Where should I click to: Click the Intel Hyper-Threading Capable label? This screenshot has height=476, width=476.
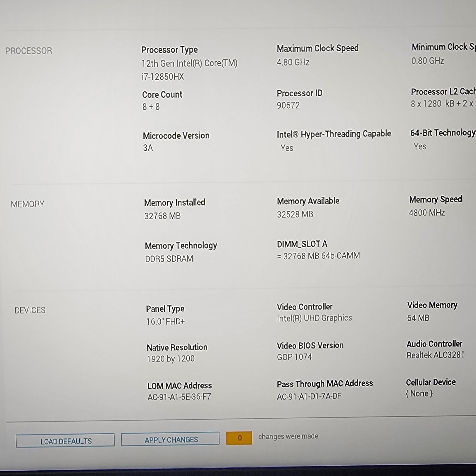(x=334, y=134)
